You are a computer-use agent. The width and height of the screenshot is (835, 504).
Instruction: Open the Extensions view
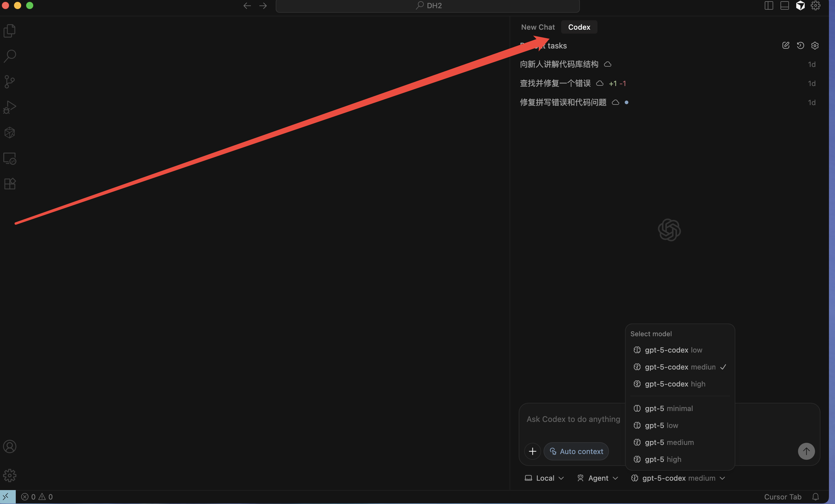click(9, 184)
